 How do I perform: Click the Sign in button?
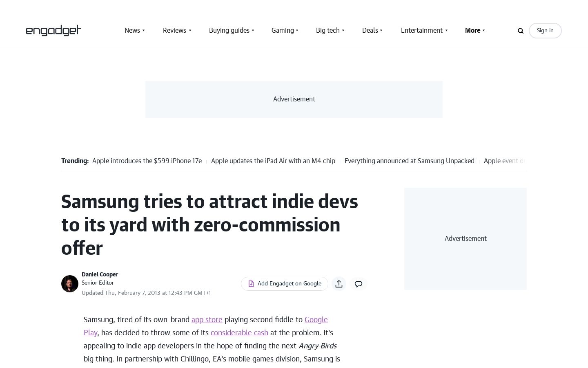tap(545, 31)
